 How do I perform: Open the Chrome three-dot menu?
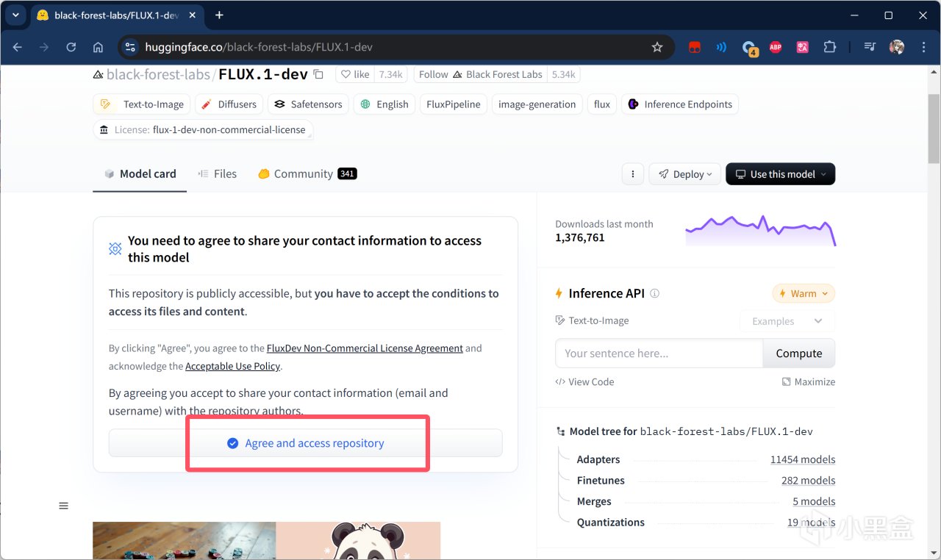[923, 47]
